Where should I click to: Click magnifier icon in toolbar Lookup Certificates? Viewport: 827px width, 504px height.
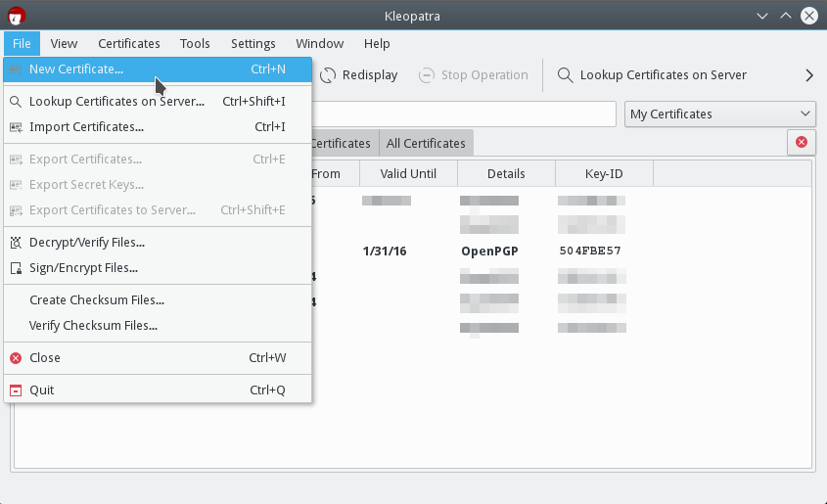pyautogui.click(x=566, y=75)
